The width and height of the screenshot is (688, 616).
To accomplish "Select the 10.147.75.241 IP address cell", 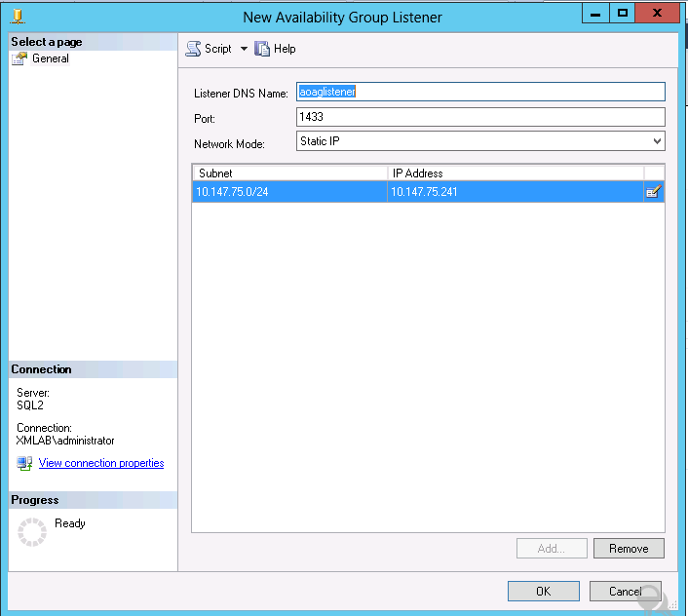I will [515, 192].
